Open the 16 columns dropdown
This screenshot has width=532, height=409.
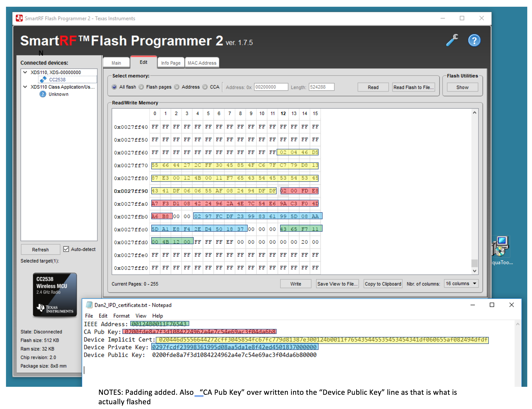pyautogui.click(x=461, y=284)
